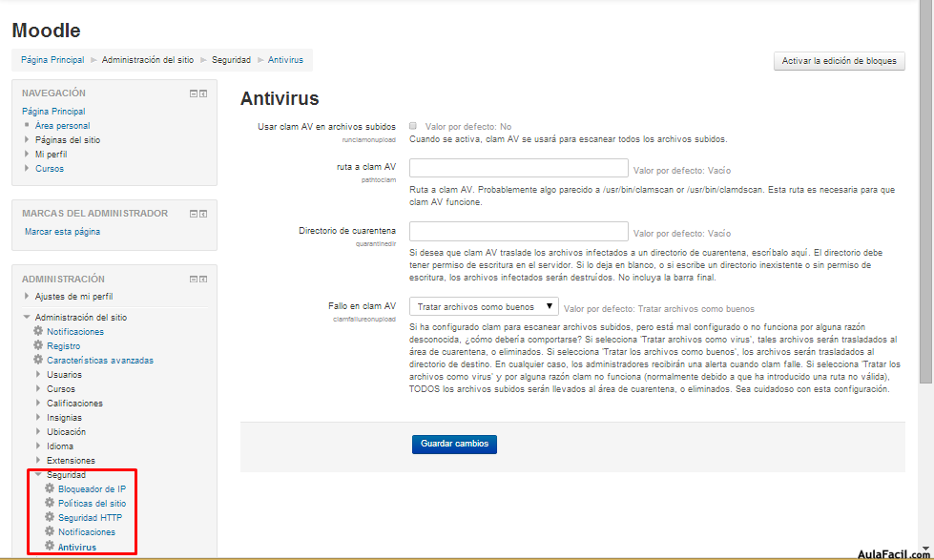Expand 'Usuarios' administration node

tap(38, 374)
